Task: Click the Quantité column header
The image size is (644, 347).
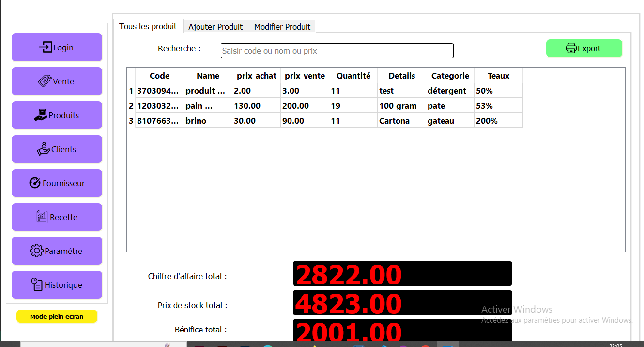Action: pos(353,76)
